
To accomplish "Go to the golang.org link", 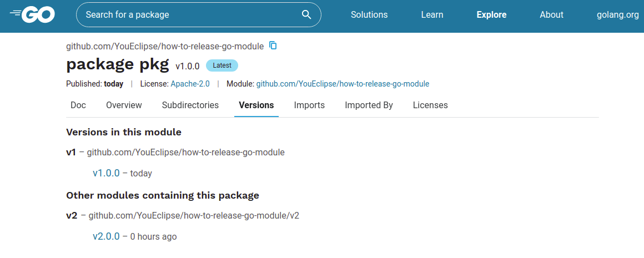I will point(618,15).
